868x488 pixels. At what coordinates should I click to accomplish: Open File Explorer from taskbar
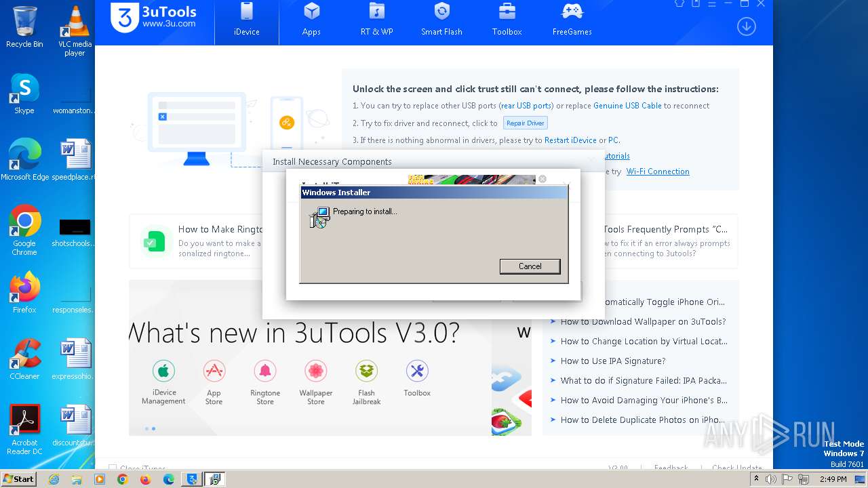click(x=77, y=479)
